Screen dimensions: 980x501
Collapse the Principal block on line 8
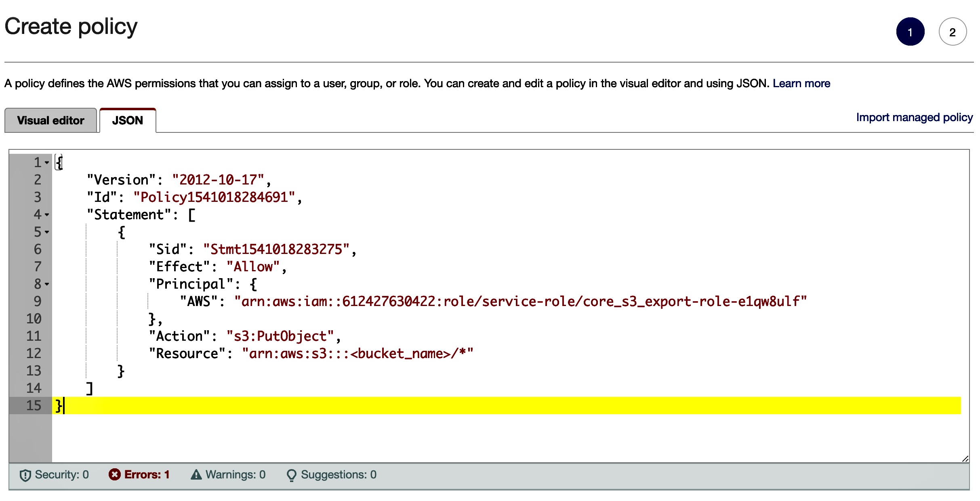click(47, 284)
